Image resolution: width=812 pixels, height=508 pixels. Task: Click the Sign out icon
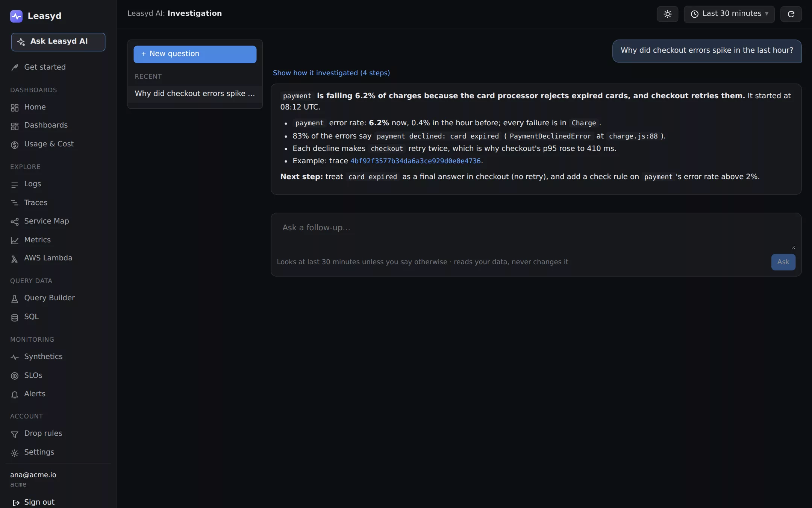tap(16, 503)
